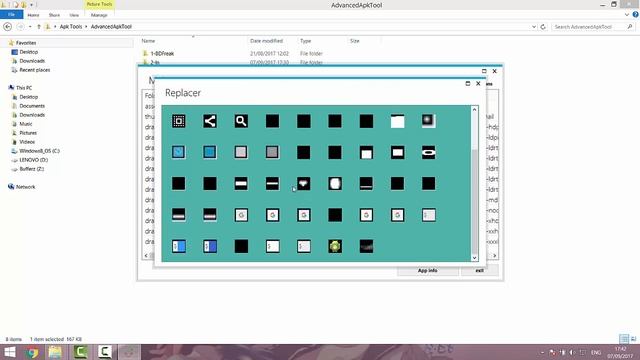Viewport: 640px width, 360px height.
Task: Select This PC in navigation pane
Action: 24,88
